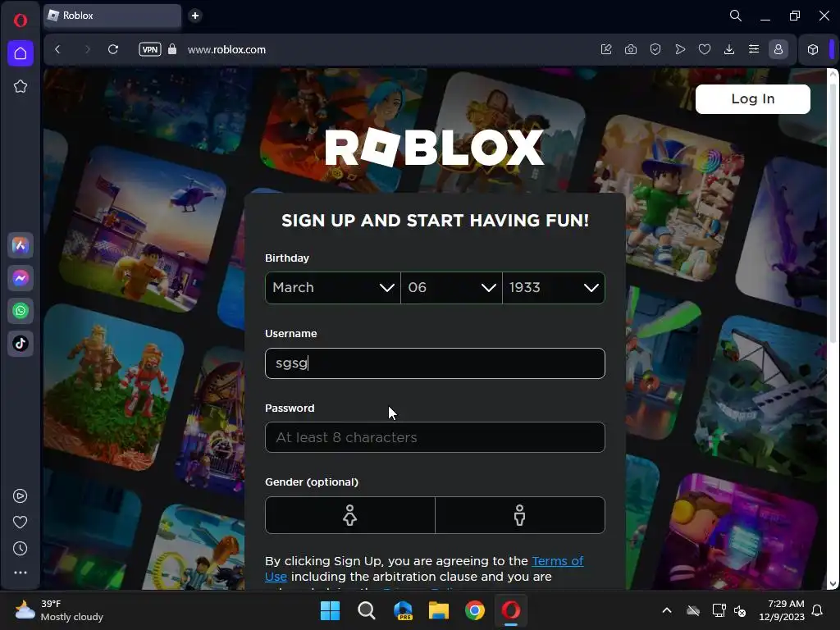This screenshot has height=630, width=840.
Task: Open Microsoft Edge in taskbar
Action: pos(403,610)
